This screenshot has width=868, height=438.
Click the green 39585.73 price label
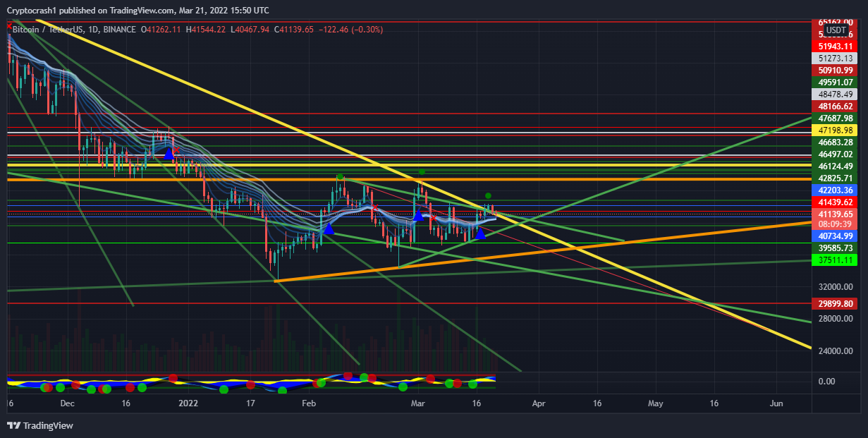836,248
